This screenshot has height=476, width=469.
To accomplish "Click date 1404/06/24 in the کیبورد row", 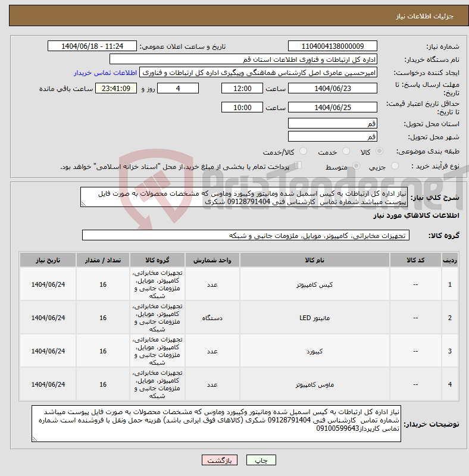I will 48,351.
